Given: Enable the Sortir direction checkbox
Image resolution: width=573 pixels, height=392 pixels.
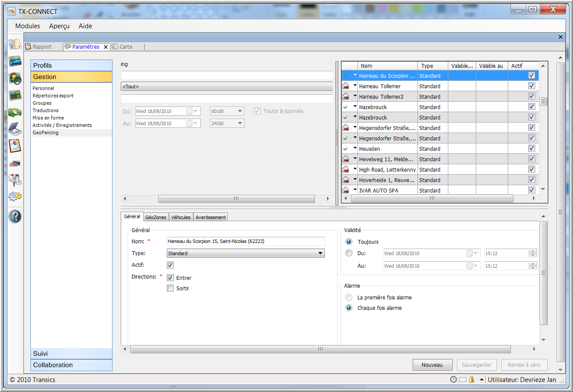Looking at the screenshot, I should click(x=170, y=288).
